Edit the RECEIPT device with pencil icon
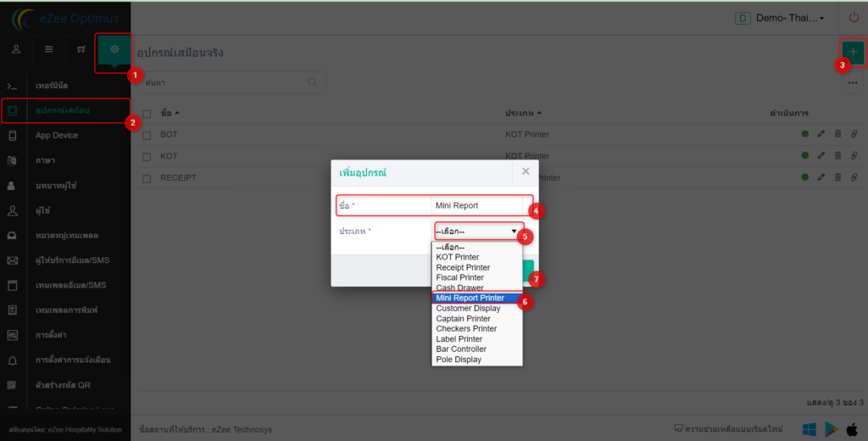Screen dimensions: 868x441 click(x=821, y=177)
